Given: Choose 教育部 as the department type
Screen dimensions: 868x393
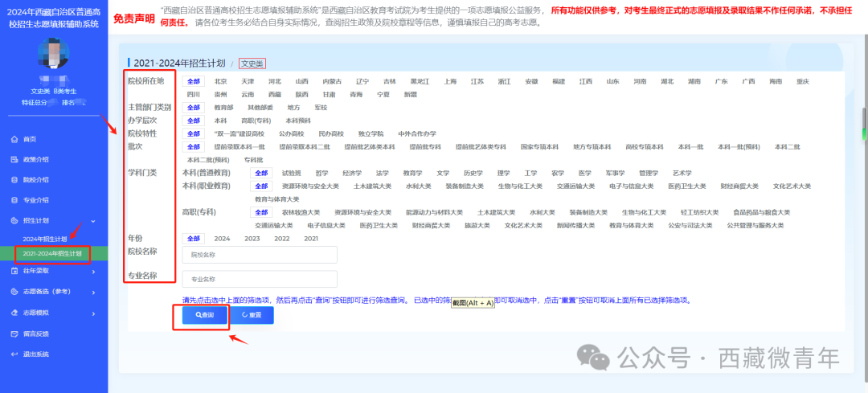Looking at the screenshot, I should pyautogui.click(x=223, y=108).
